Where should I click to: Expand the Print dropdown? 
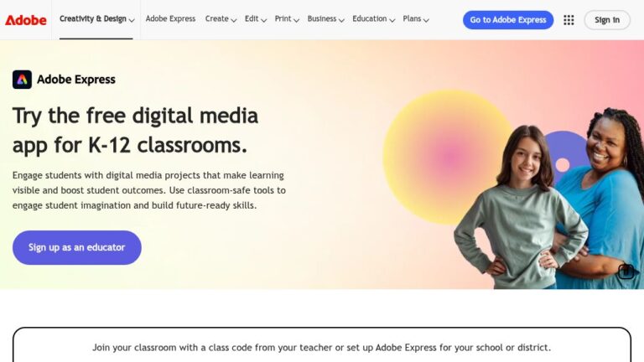pyautogui.click(x=287, y=19)
